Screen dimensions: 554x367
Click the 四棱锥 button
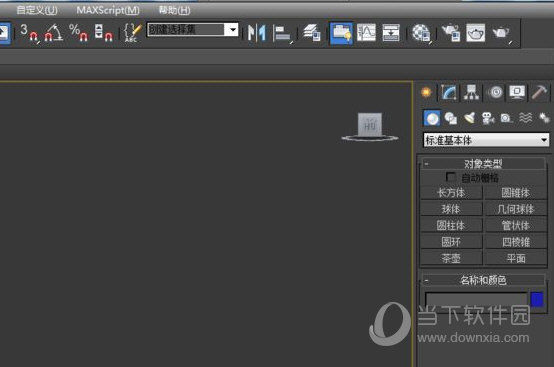515,242
